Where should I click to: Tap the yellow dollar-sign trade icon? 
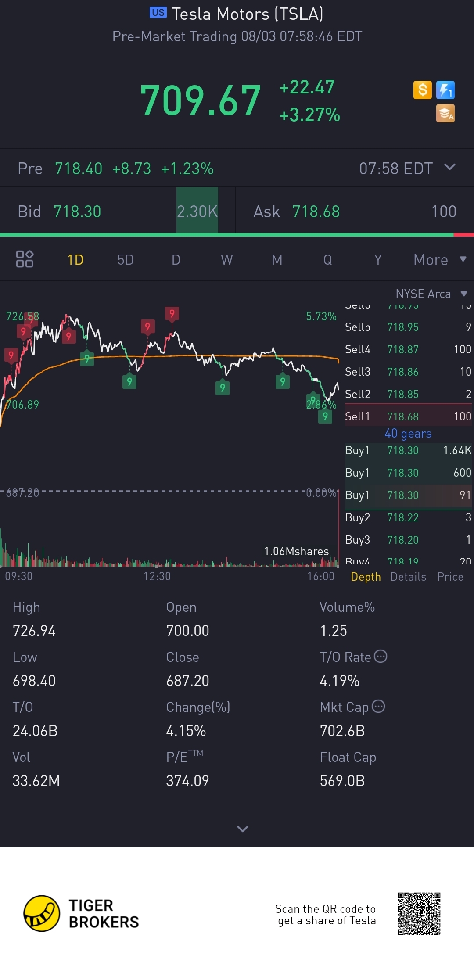tap(423, 90)
